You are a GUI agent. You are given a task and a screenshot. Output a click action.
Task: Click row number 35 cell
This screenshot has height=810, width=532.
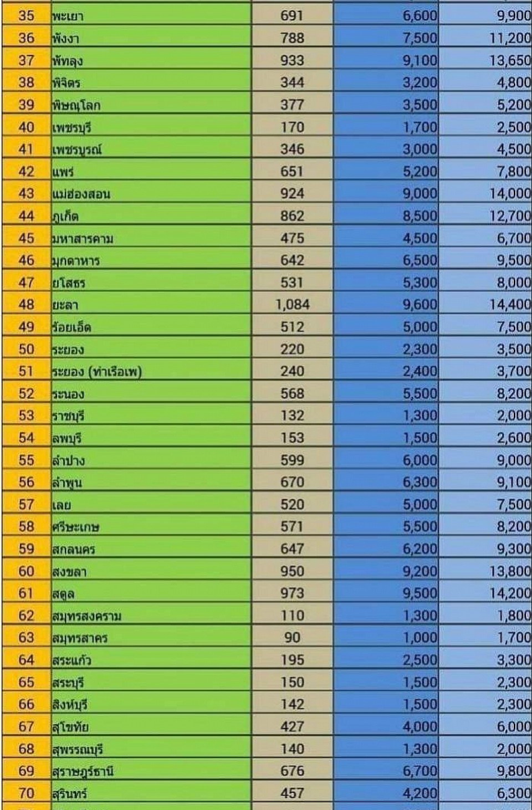click(x=26, y=16)
